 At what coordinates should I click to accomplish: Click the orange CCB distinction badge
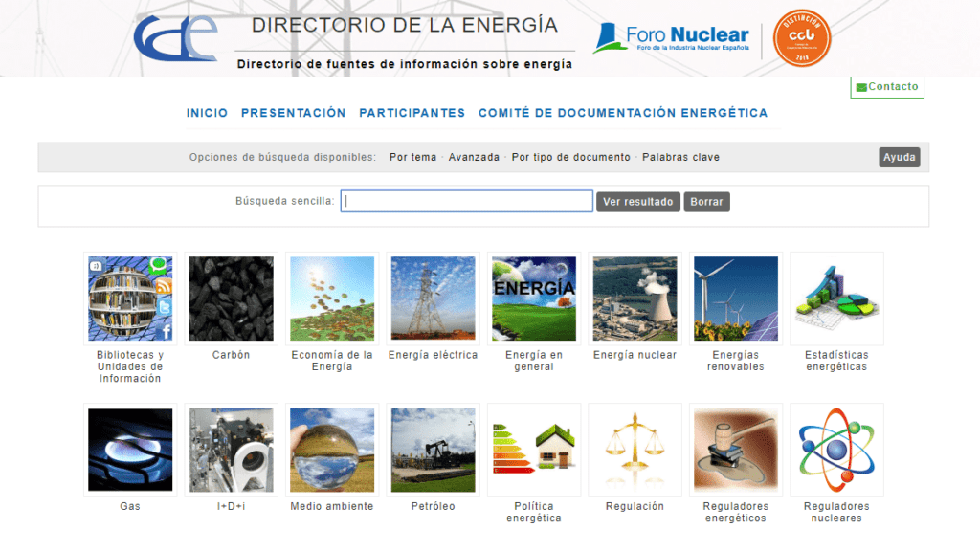tap(802, 38)
